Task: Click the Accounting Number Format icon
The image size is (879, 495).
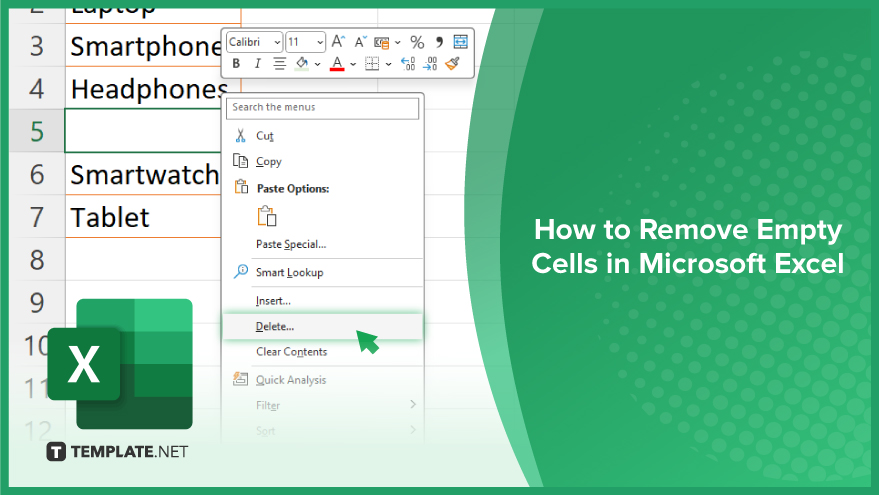Action: click(x=382, y=43)
